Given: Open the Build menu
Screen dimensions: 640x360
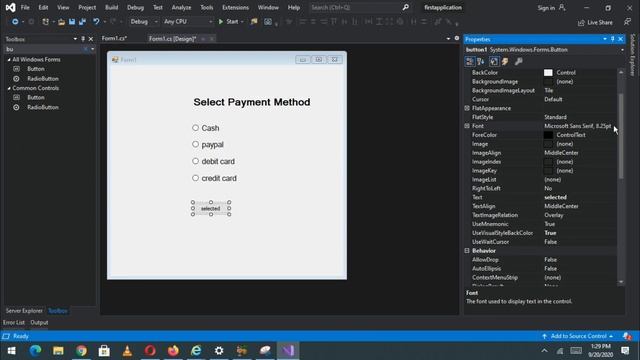Looking at the screenshot, I should click(x=111, y=7).
